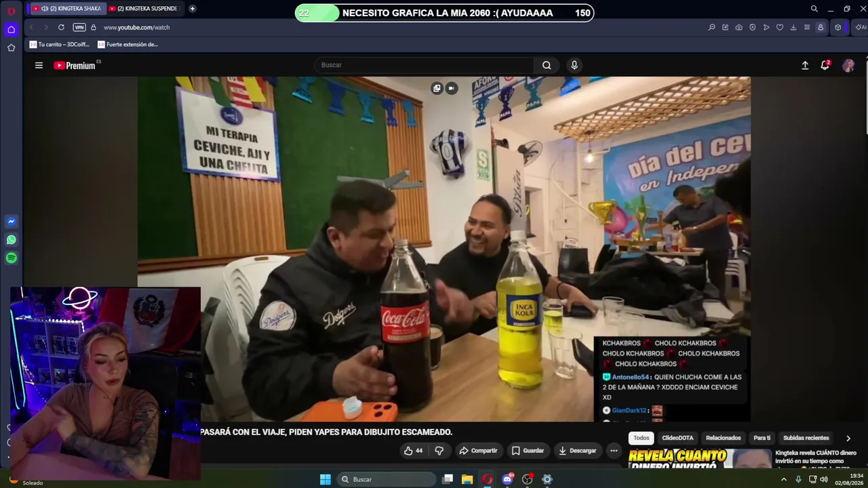Go to Opera start page home icon

pos(11,30)
